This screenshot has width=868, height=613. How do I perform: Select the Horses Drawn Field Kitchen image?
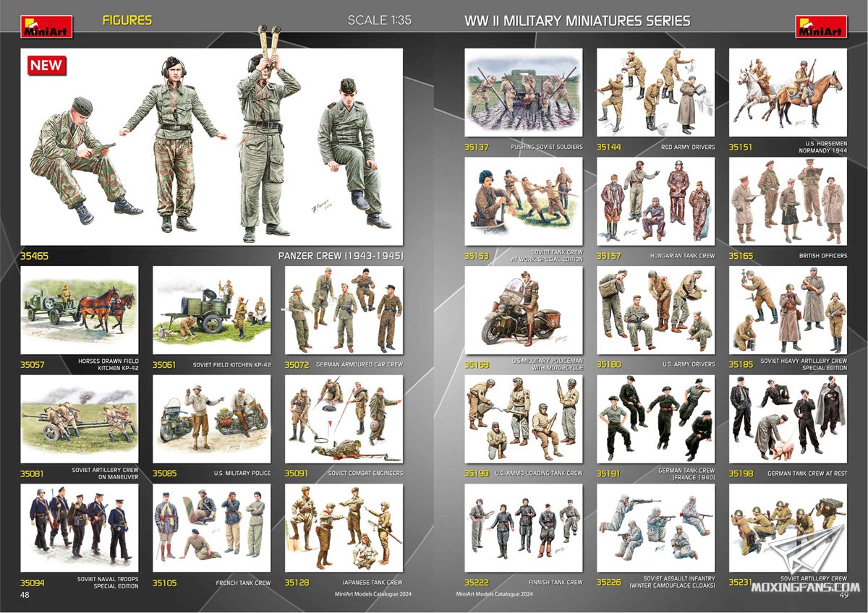[x=80, y=310]
